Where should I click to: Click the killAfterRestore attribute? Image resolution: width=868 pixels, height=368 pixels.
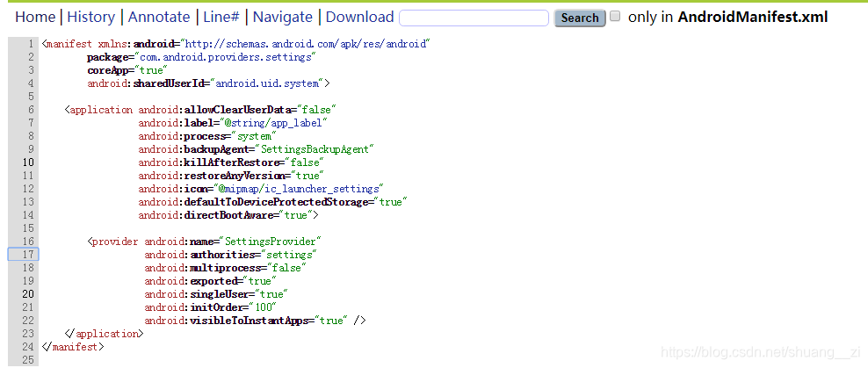pyautogui.click(x=231, y=162)
